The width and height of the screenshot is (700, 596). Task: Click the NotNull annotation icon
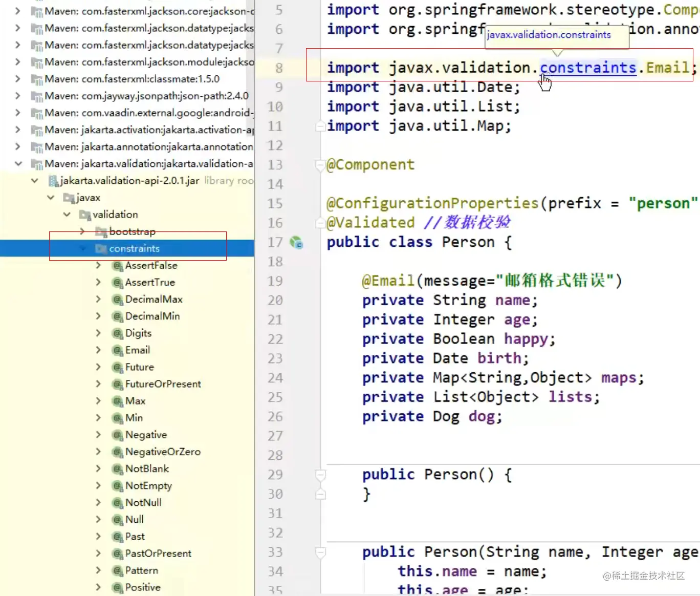point(118,502)
